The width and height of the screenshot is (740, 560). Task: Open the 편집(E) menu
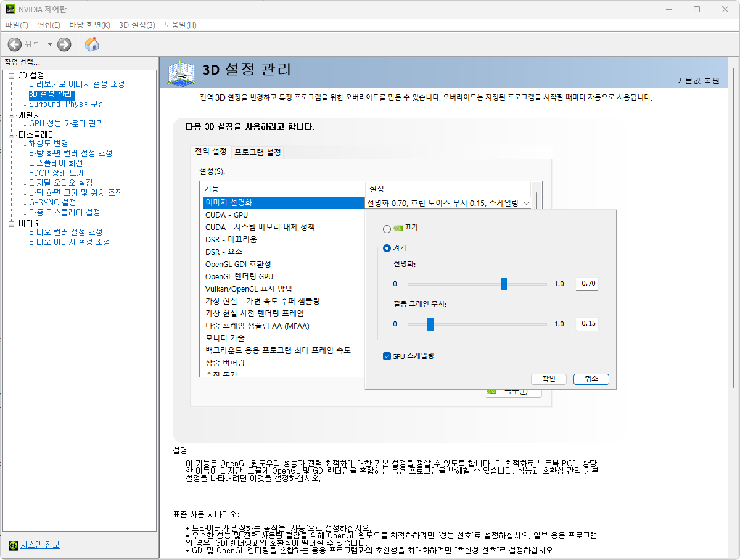(x=49, y=25)
